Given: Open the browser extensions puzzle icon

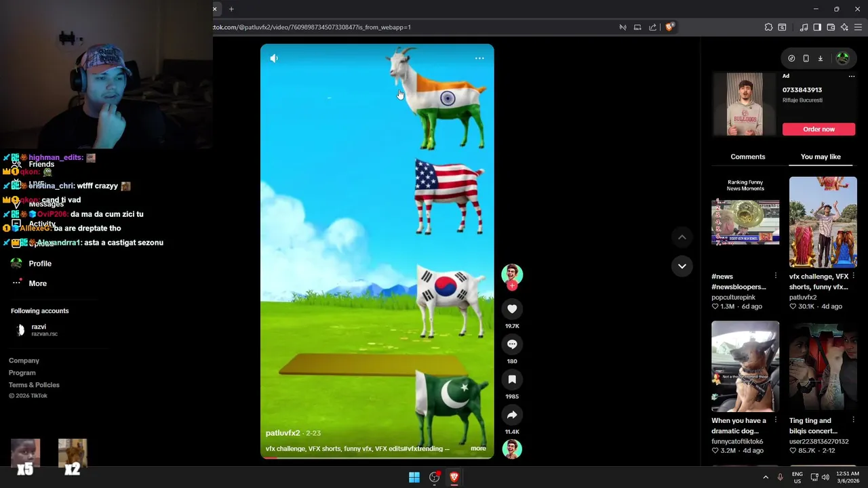Looking at the screenshot, I should 768,27.
